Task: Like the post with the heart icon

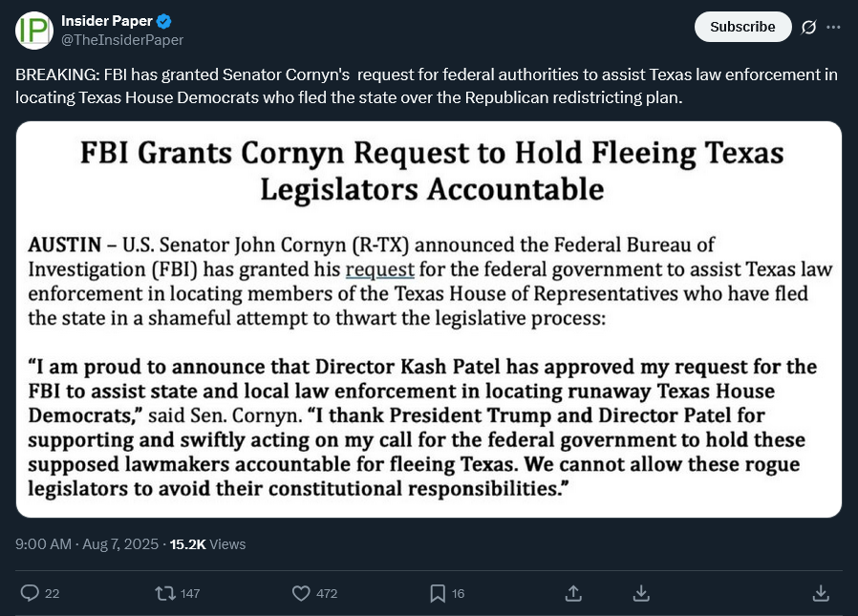Action: [x=301, y=593]
